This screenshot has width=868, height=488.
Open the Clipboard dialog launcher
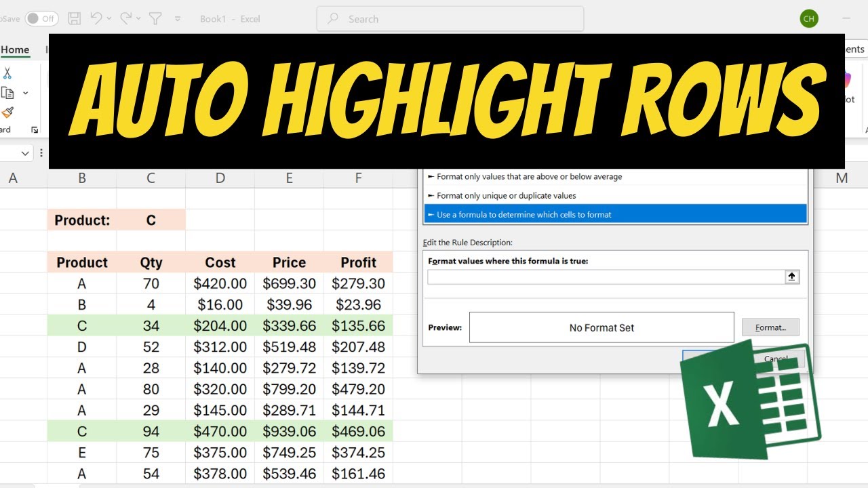click(35, 129)
